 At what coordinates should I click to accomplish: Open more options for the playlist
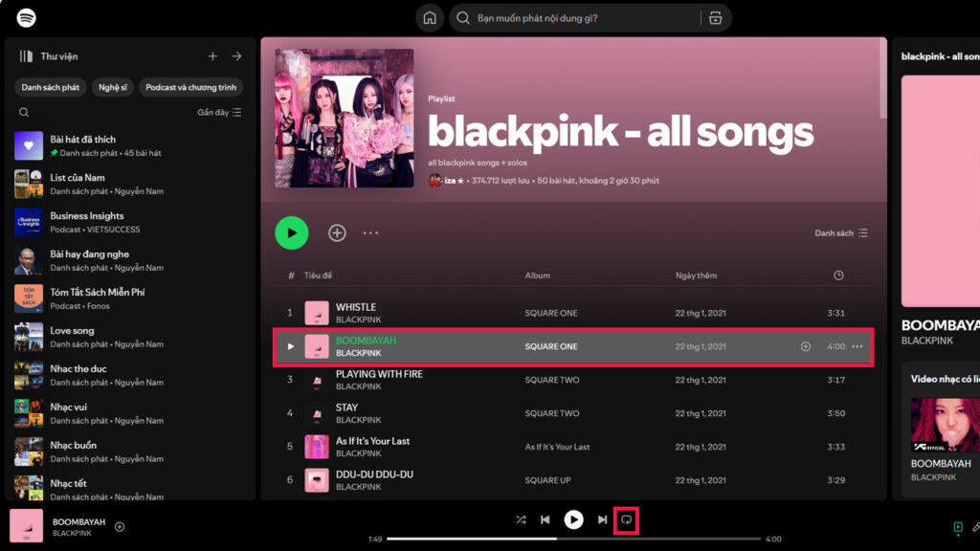pos(370,233)
